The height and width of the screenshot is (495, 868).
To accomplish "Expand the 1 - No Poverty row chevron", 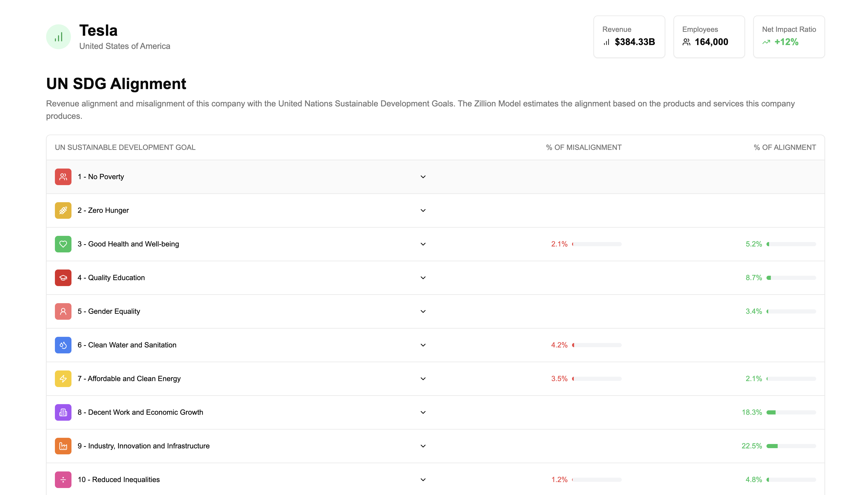I will (423, 177).
